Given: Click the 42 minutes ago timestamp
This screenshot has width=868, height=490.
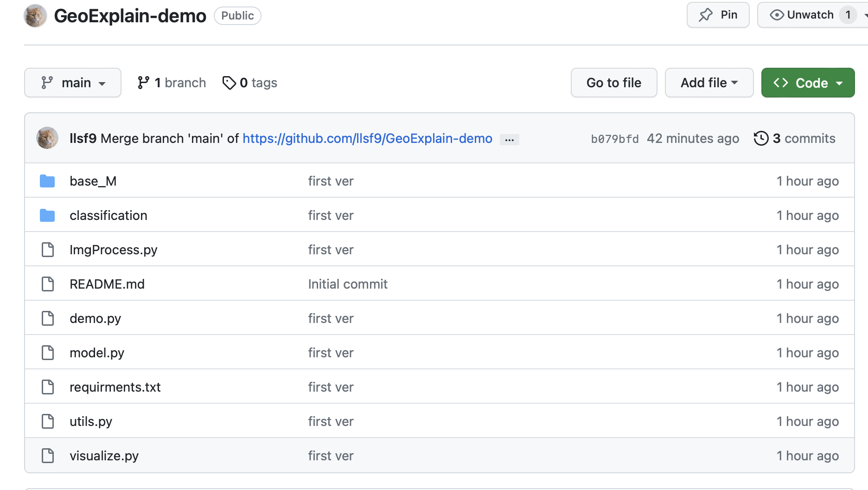Looking at the screenshot, I should (x=693, y=138).
